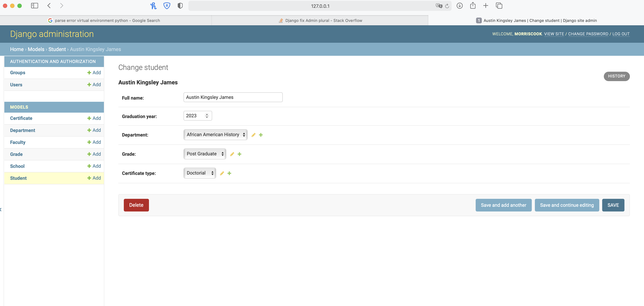Open the browser downloads icon in the toolbar

460,5
